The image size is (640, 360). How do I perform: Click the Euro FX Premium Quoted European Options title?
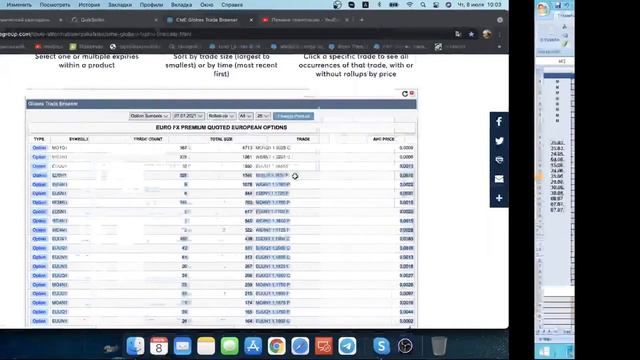[221, 128]
